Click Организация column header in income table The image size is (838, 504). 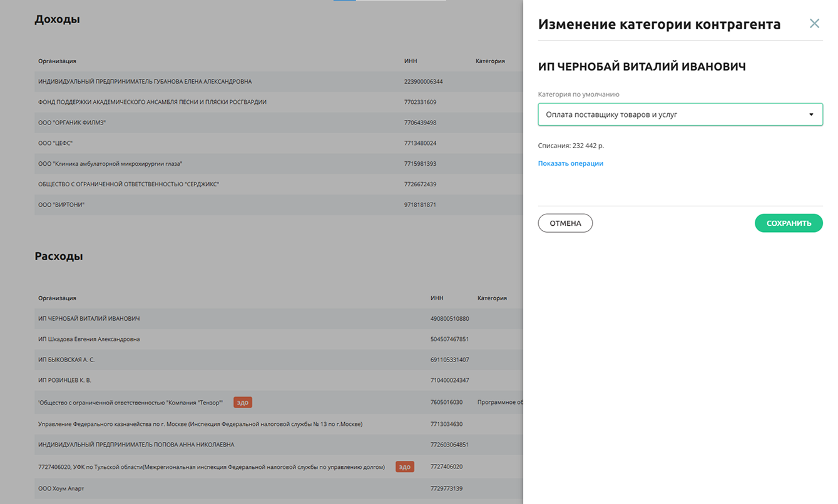click(x=57, y=61)
